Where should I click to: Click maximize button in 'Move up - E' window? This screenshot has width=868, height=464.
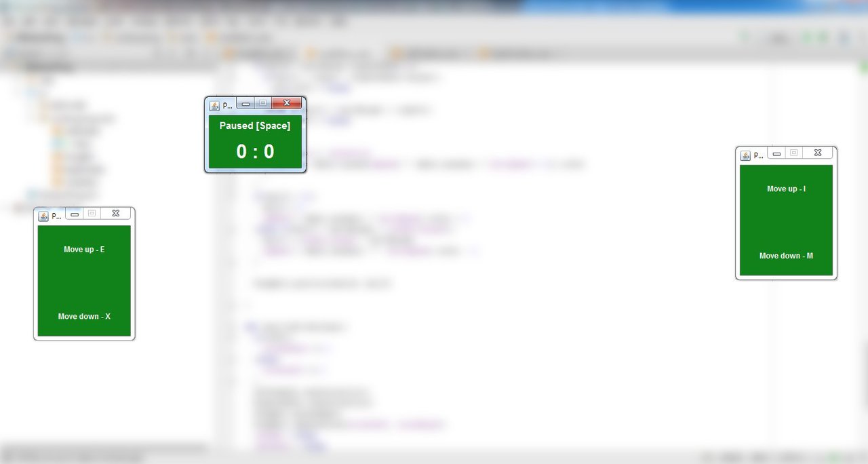point(92,214)
